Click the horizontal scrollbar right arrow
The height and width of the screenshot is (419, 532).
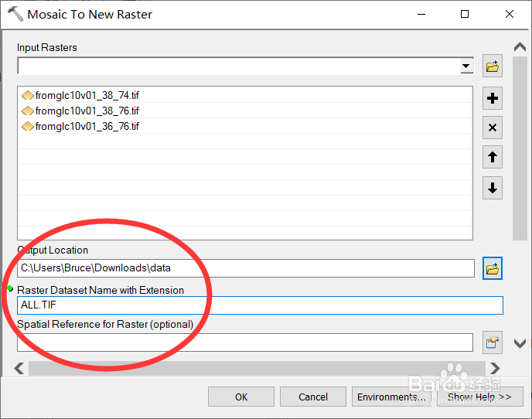click(495, 368)
